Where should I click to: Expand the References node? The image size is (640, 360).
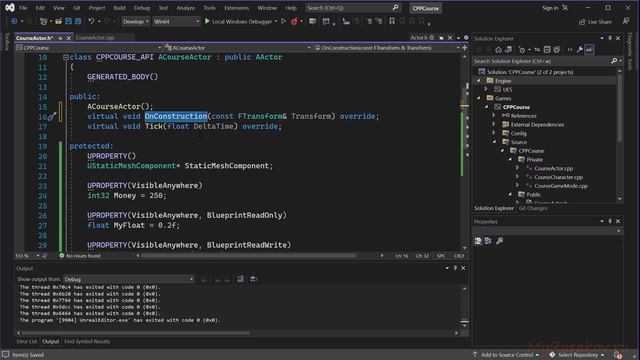[x=493, y=116]
